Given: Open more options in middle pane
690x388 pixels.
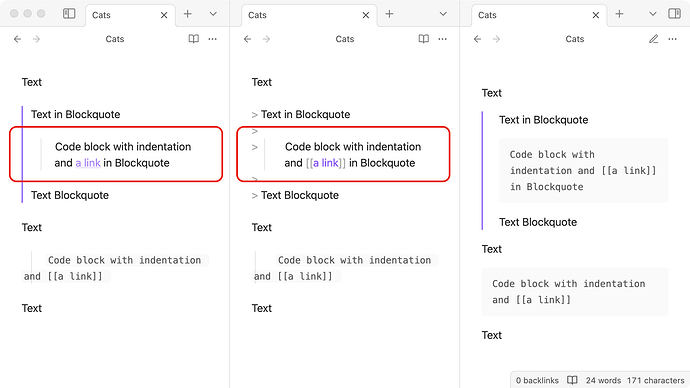Looking at the screenshot, I should point(443,39).
